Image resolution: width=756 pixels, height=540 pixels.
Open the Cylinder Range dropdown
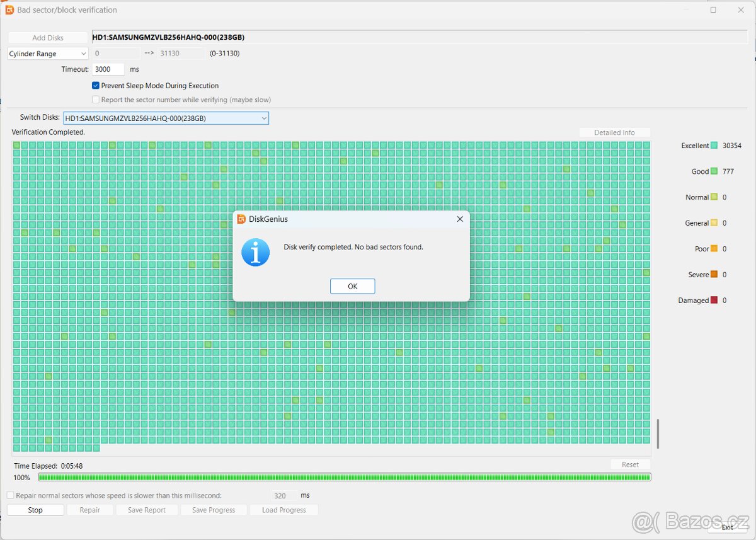pyautogui.click(x=48, y=54)
